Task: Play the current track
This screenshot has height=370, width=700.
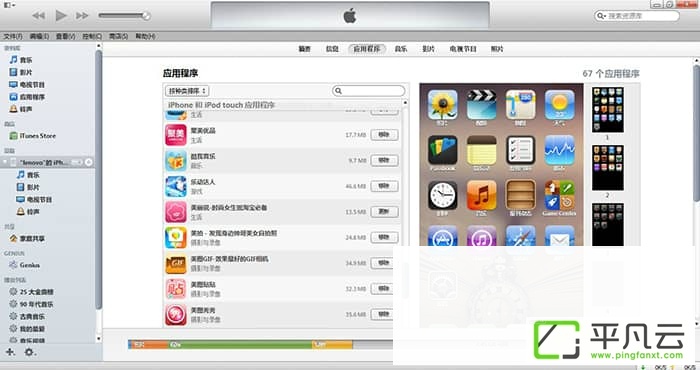Action: click(61, 16)
